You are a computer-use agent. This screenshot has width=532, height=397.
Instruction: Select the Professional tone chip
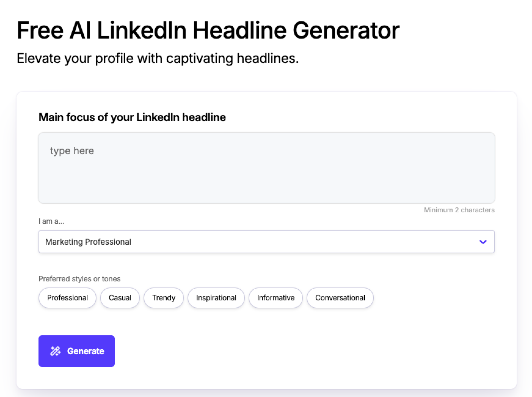click(67, 298)
